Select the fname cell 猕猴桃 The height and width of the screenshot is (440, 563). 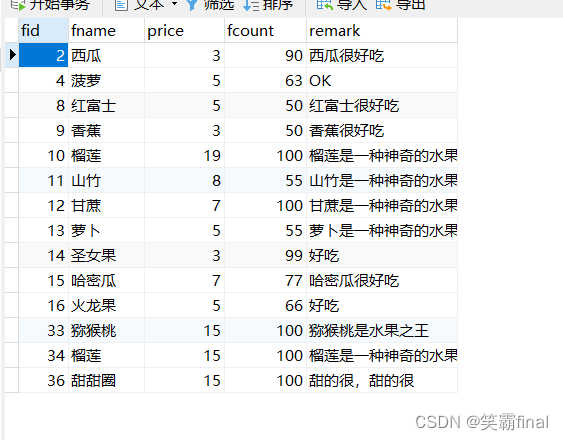pos(106,330)
